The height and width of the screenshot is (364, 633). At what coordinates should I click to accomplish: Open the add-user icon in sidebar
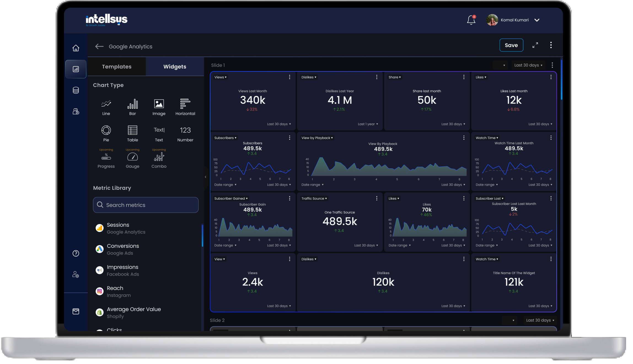[76, 111]
